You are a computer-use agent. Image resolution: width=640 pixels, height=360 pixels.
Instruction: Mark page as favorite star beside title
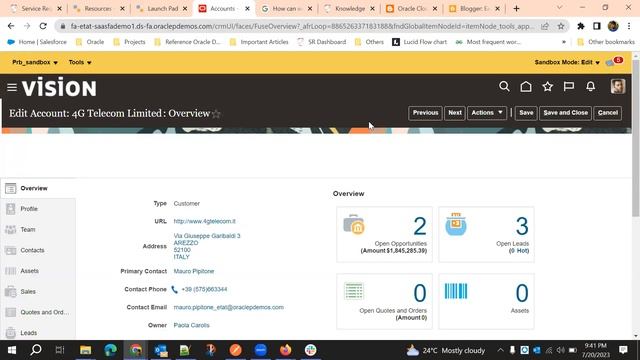(x=216, y=114)
